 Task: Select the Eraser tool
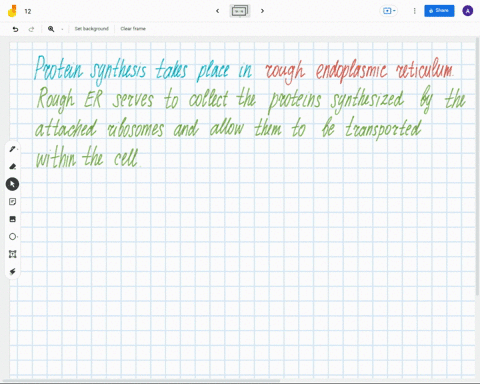(x=12, y=166)
